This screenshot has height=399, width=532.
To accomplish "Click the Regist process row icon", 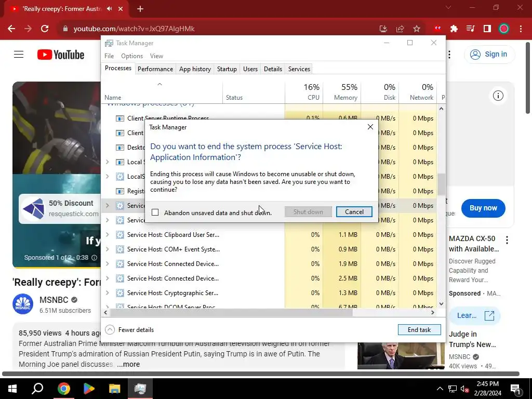I will pos(120,191).
